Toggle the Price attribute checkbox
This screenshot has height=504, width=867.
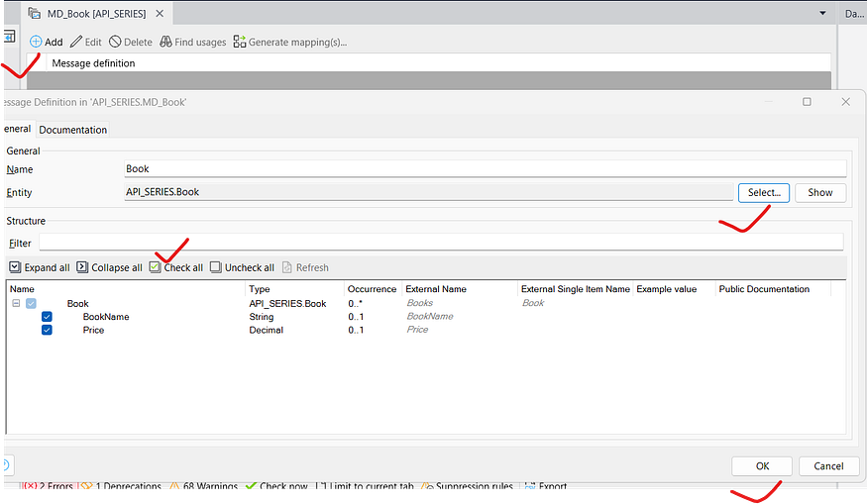point(47,330)
